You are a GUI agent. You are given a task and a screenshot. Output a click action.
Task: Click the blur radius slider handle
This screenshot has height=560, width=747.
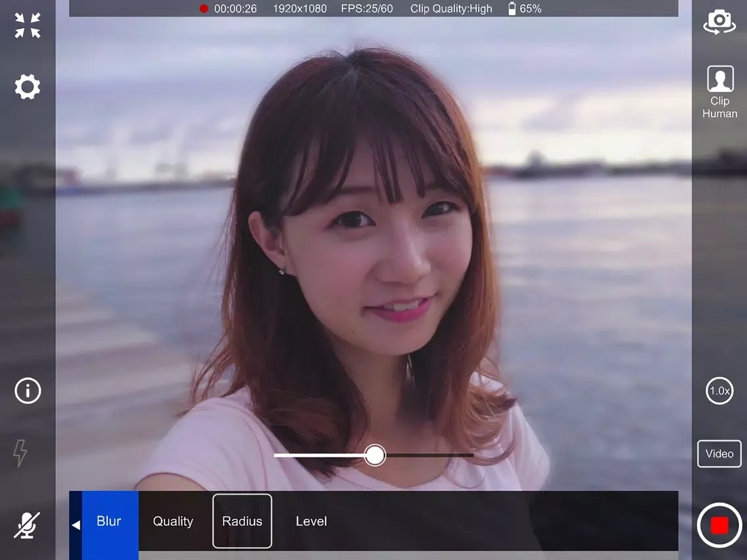point(375,455)
